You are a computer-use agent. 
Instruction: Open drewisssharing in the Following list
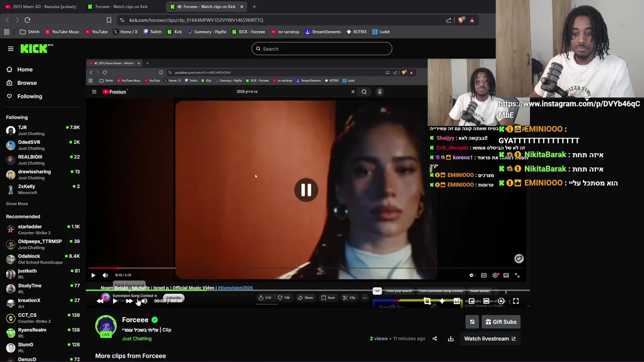click(x=43, y=174)
